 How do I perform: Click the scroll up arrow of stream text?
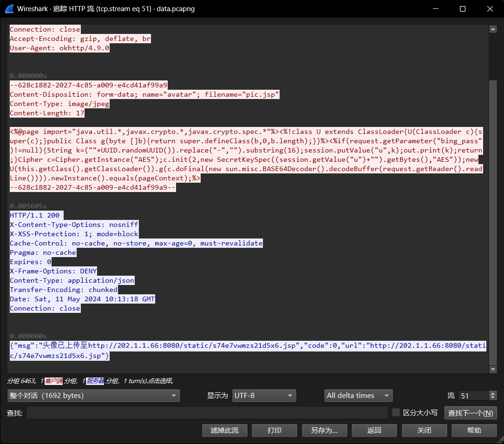493,29
